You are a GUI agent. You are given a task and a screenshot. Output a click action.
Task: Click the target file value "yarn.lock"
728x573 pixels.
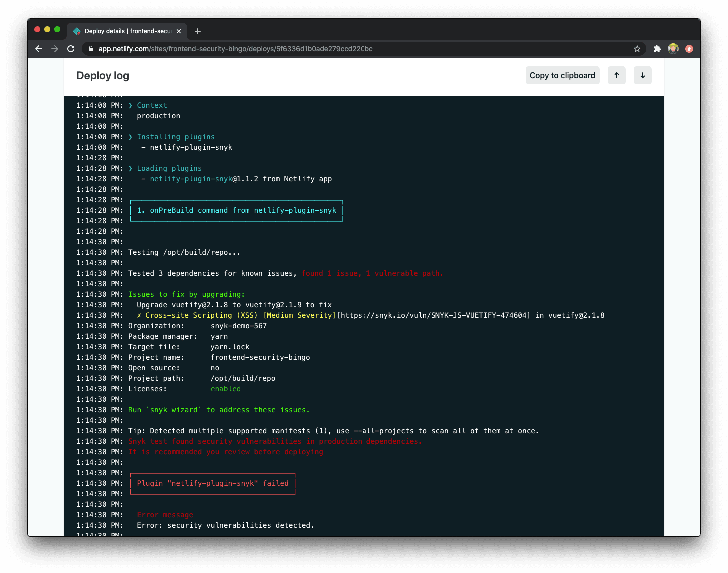(230, 347)
